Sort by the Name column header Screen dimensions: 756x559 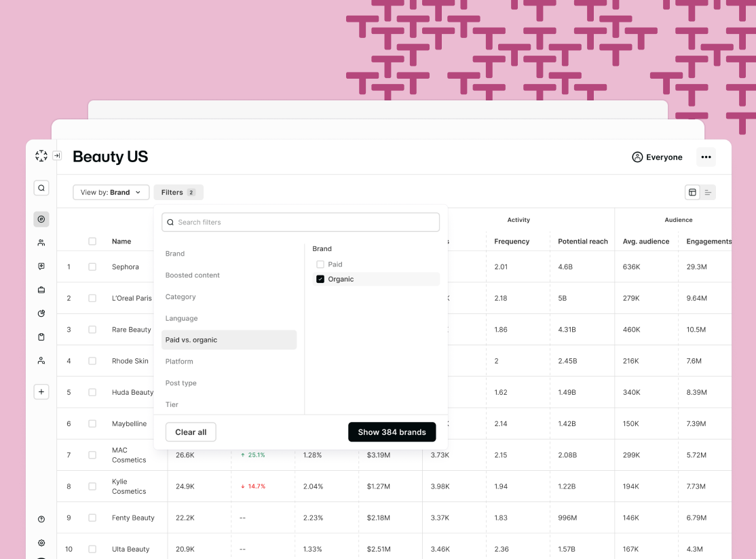[121, 242]
